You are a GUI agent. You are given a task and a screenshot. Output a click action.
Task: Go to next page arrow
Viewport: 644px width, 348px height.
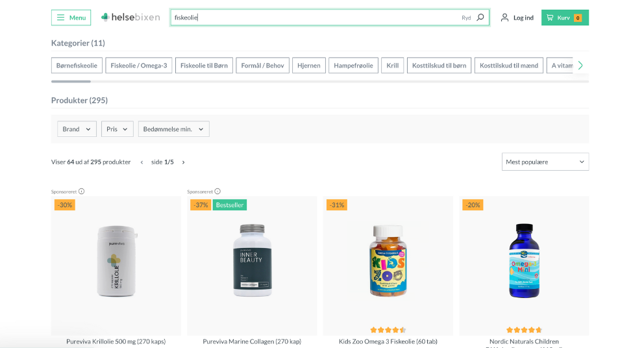pos(184,162)
